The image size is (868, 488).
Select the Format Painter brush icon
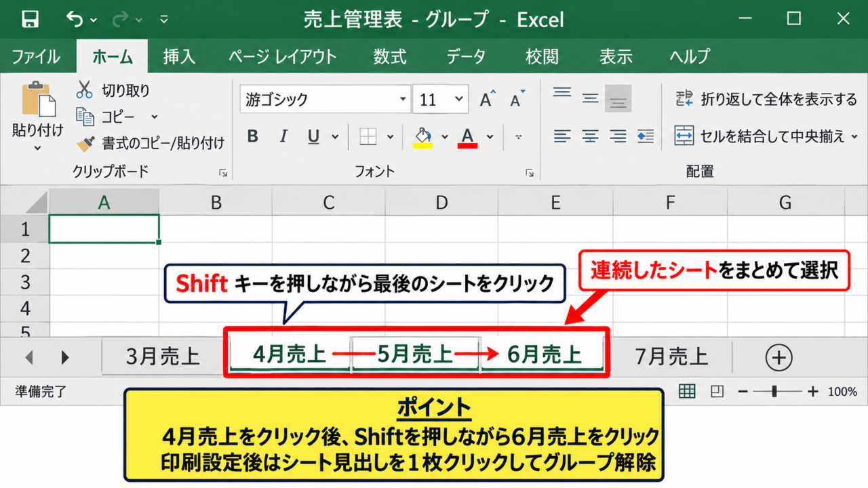(85, 143)
